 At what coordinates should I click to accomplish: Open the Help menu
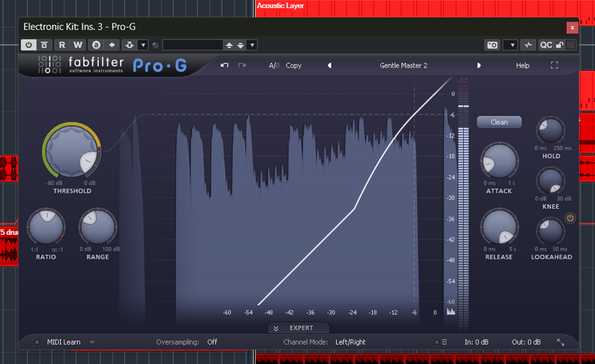click(523, 66)
